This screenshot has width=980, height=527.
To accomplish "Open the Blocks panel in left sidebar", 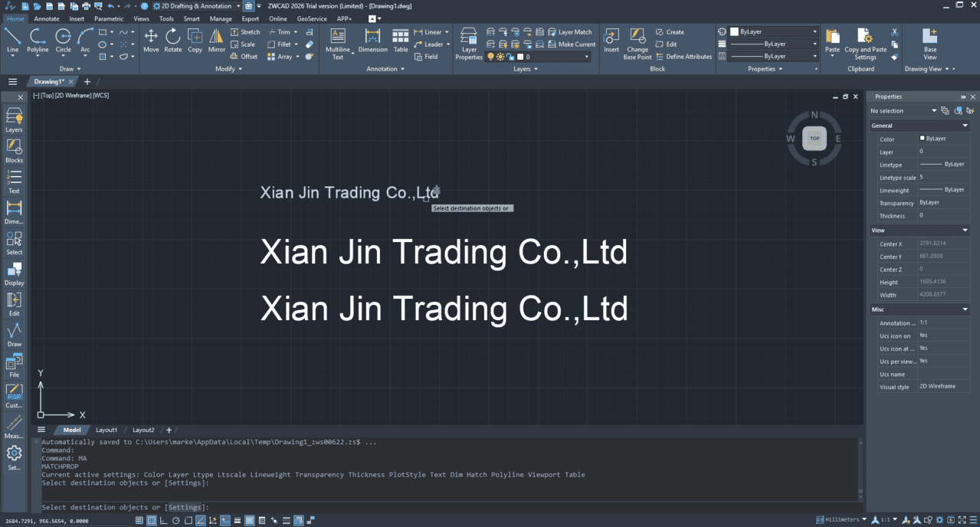I will (x=14, y=151).
